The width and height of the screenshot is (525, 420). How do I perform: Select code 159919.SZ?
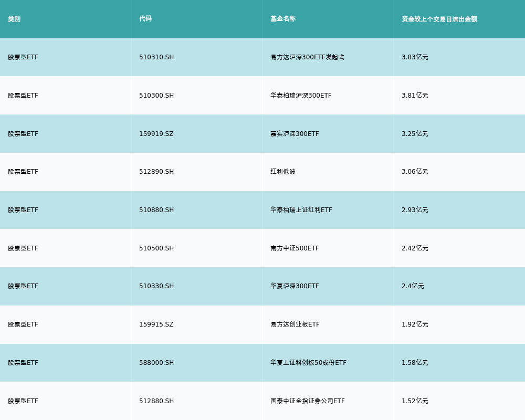(156, 134)
